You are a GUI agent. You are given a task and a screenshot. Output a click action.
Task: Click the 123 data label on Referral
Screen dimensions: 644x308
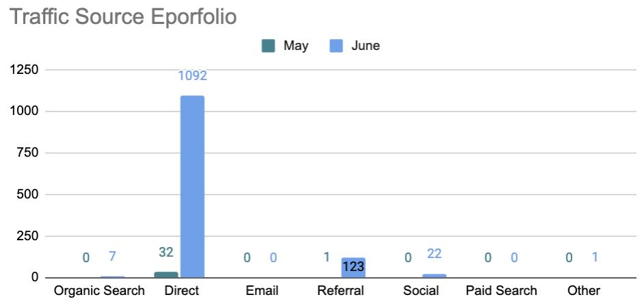tap(353, 267)
